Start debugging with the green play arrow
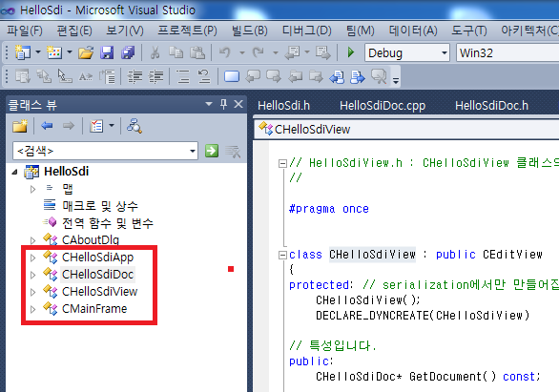Image resolution: width=559 pixels, height=392 pixels. pos(351,52)
